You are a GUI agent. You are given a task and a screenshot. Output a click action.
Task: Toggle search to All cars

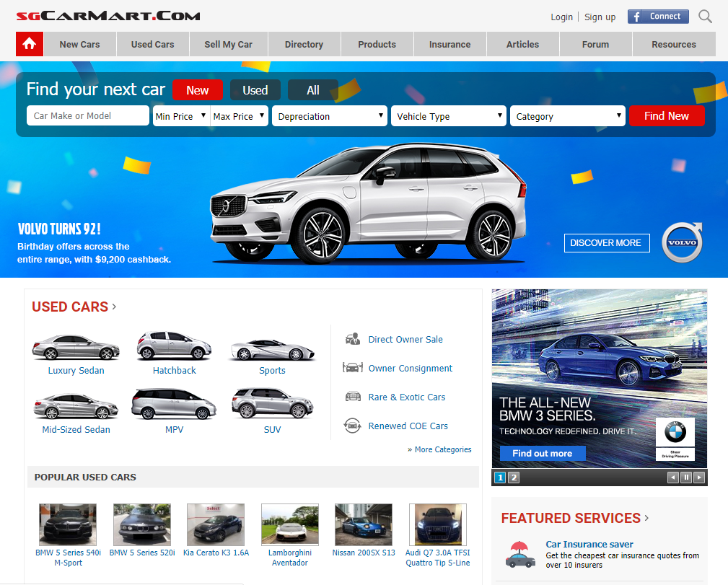click(x=313, y=90)
